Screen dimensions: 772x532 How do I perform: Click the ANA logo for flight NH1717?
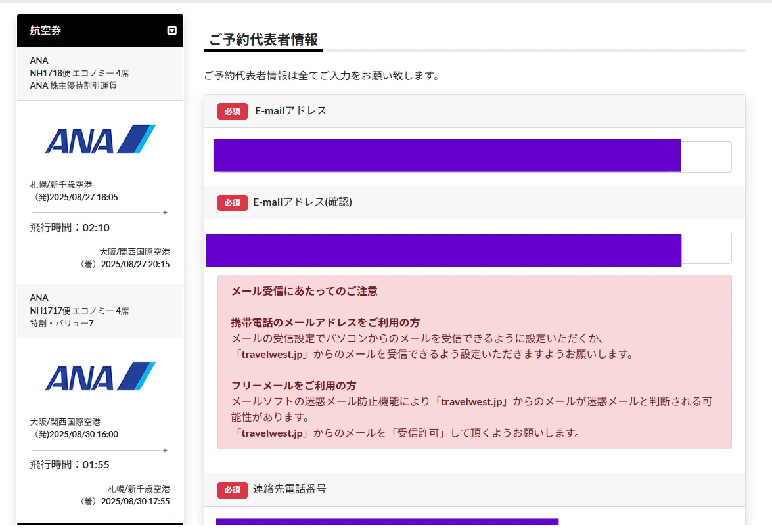point(101,376)
